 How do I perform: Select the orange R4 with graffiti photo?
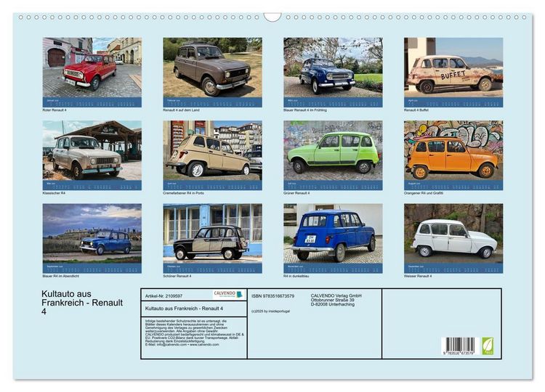tap(453, 150)
